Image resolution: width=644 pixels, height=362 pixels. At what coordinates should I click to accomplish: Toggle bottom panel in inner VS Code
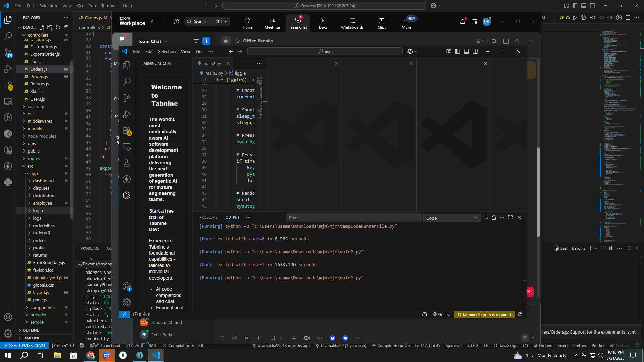(x=466, y=51)
